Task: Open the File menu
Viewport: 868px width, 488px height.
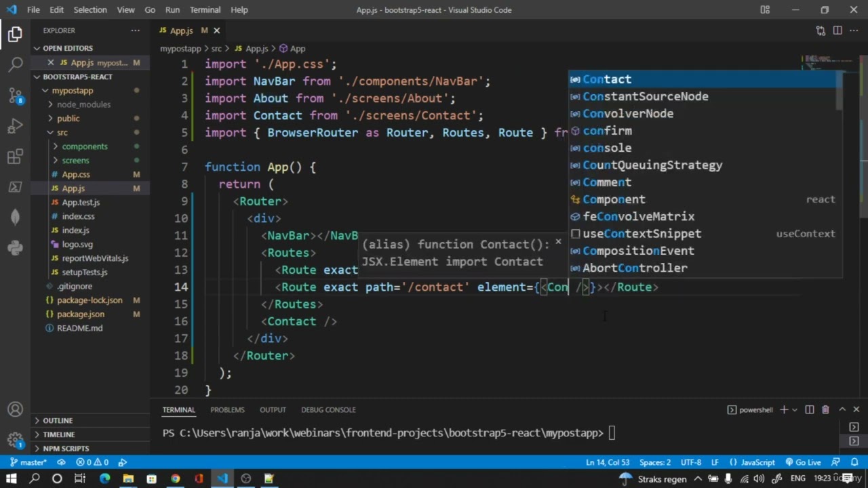Action: pyautogui.click(x=33, y=9)
